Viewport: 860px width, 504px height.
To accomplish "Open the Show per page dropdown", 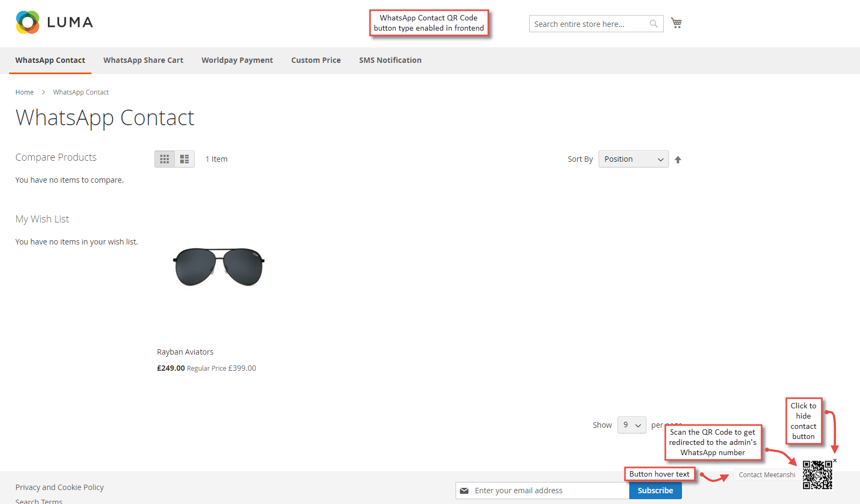I will click(x=632, y=425).
